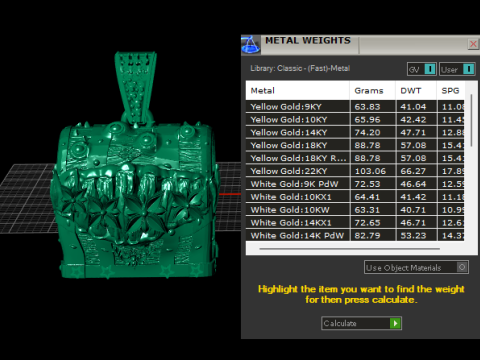Viewport: 480px width, 360px height.
Task: Click the 72.65 grams value
Action: point(367,223)
